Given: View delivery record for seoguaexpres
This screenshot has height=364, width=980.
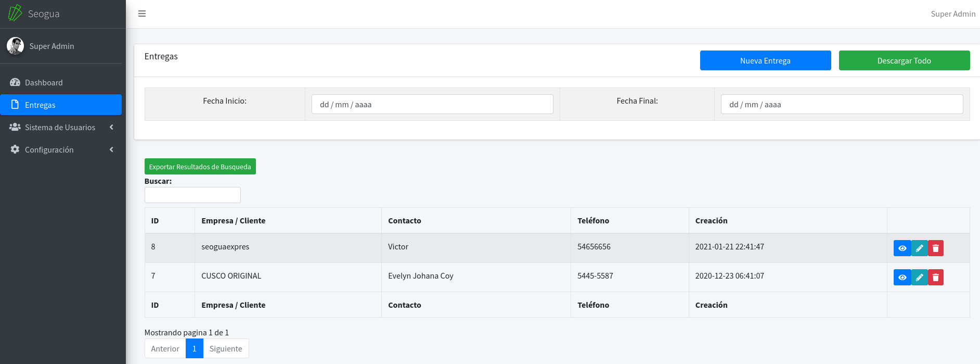Looking at the screenshot, I should [x=902, y=248].
